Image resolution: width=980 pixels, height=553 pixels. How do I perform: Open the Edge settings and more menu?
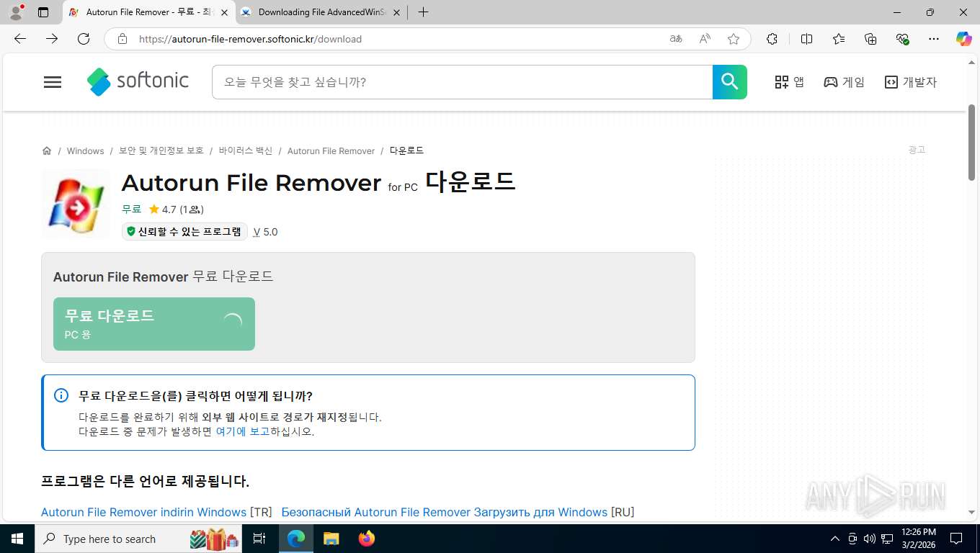point(934,39)
